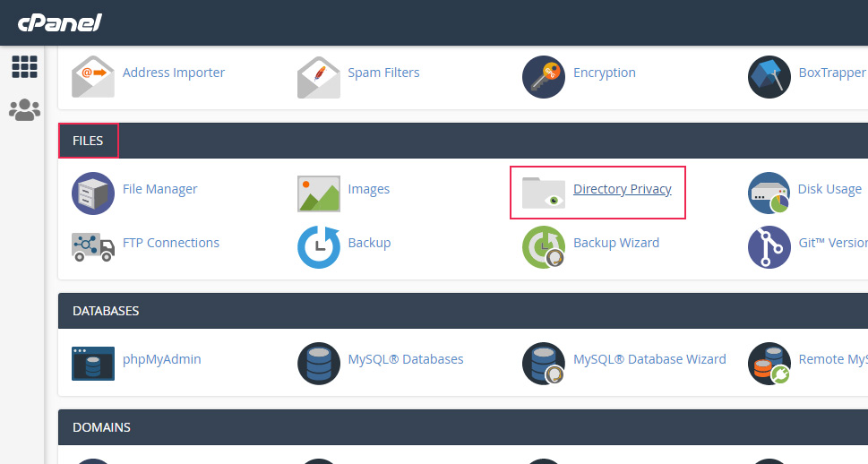Click the Directory Privacy folder icon

click(544, 193)
